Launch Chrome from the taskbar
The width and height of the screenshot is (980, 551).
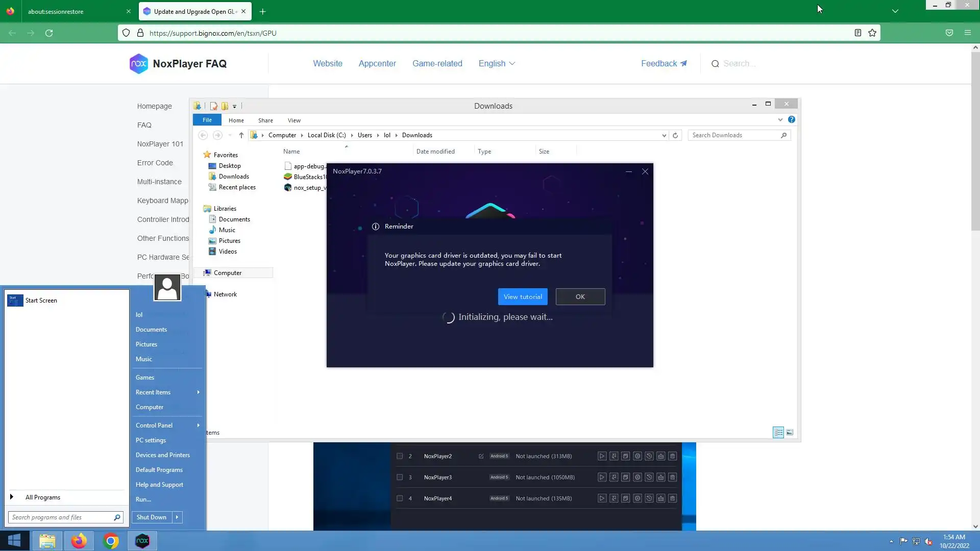[111, 541]
